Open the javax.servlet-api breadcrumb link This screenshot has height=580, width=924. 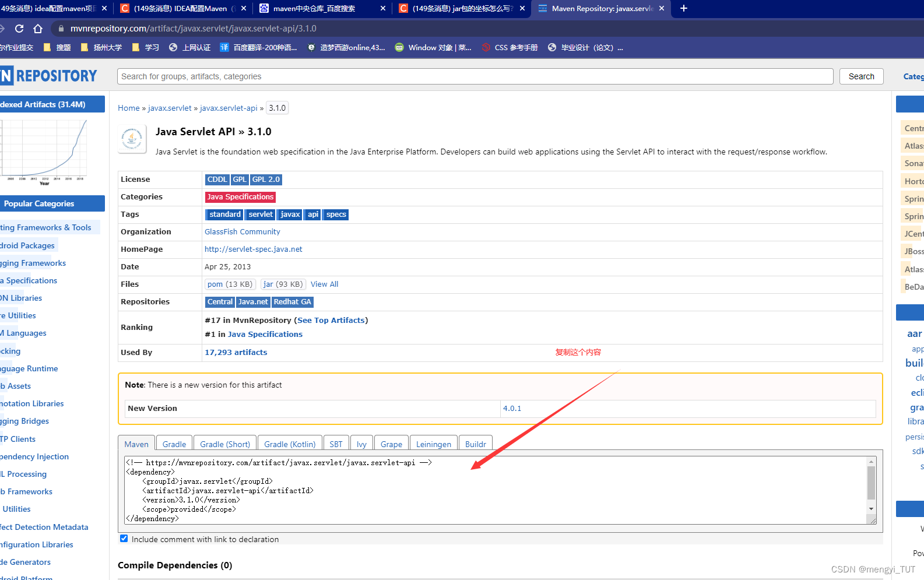229,108
